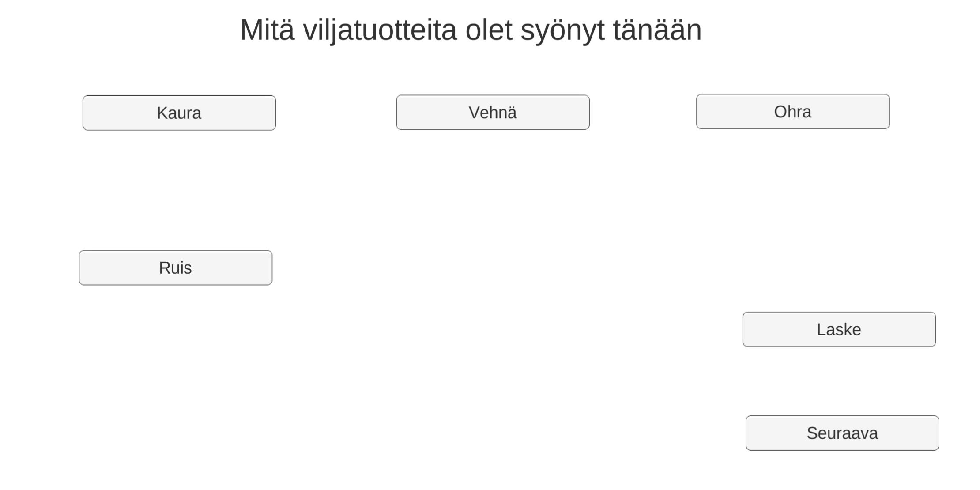This screenshot has height=490, width=980.
Task: Advance using the Seuraava button
Action: [842, 433]
